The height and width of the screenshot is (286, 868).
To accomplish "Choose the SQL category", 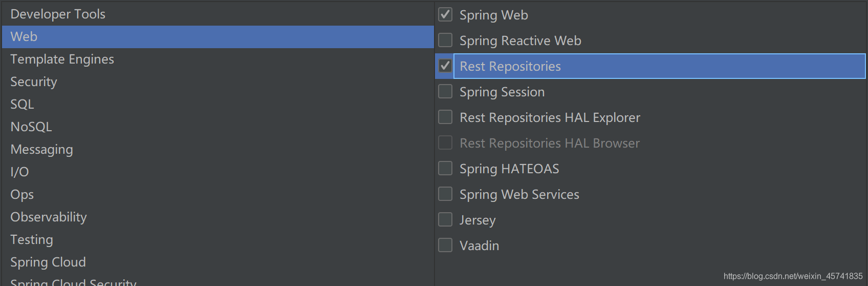I will point(218,104).
